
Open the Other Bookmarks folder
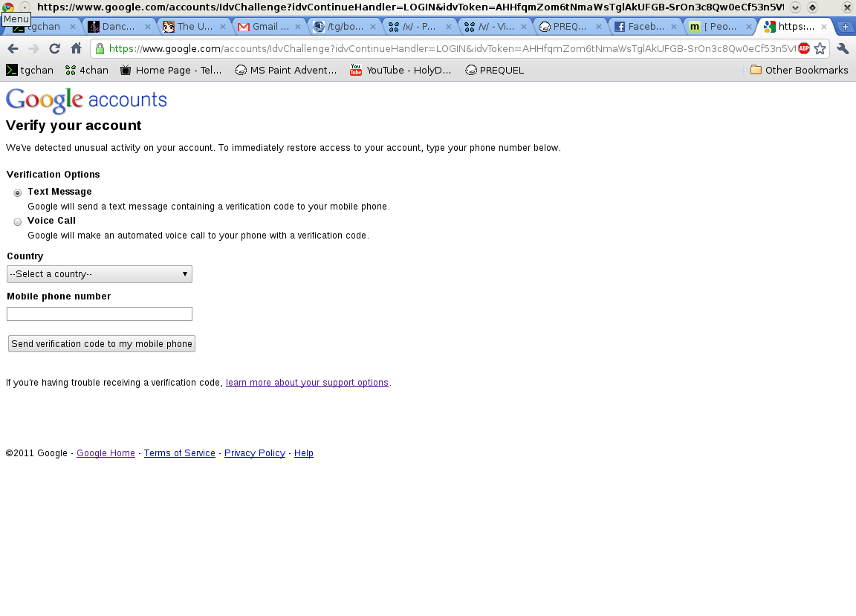(x=799, y=71)
